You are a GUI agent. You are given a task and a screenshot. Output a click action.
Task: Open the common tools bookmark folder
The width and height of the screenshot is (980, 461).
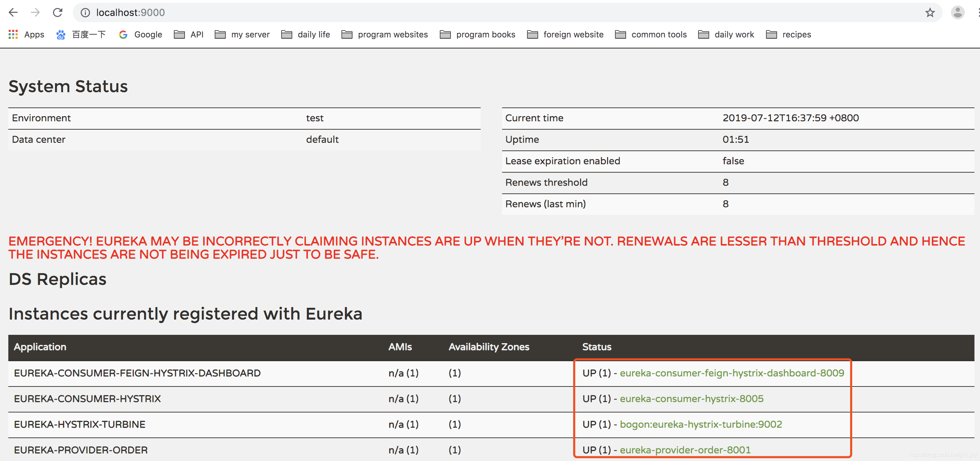click(651, 35)
